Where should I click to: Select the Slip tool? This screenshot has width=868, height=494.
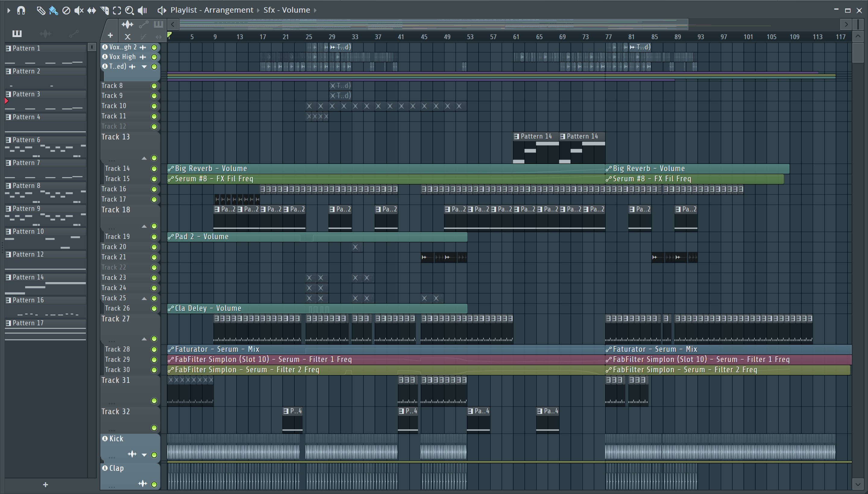pos(91,11)
